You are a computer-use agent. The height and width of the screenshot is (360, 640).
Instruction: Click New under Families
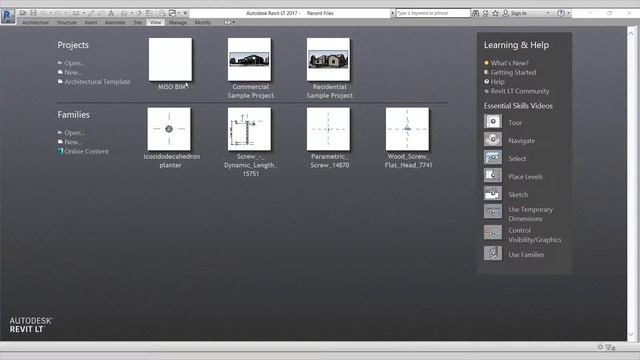[73, 142]
